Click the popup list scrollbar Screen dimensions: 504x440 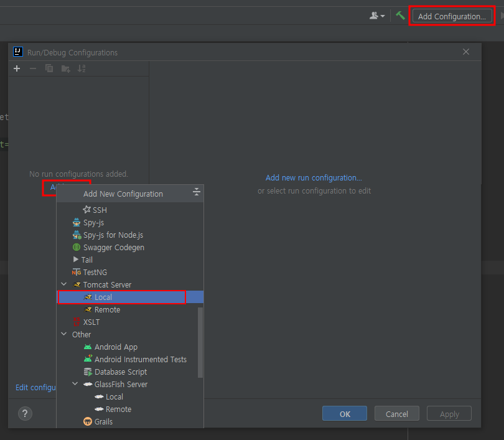point(200,342)
